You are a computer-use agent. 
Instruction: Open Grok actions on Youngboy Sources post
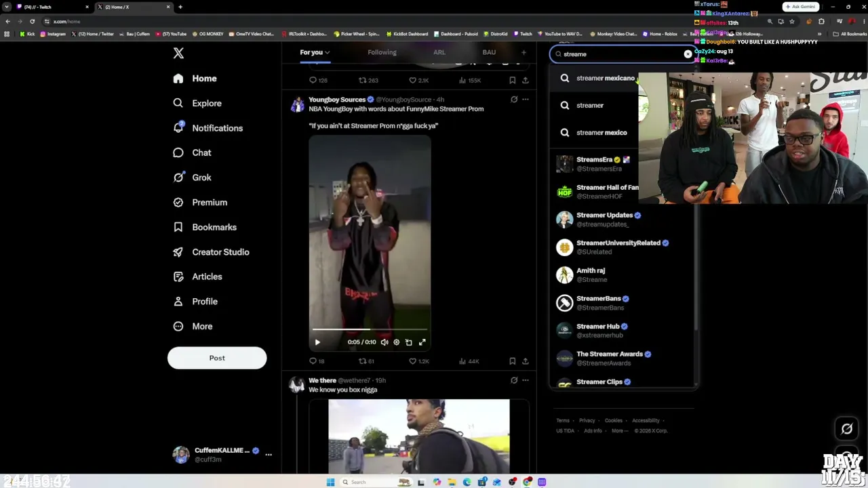pyautogui.click(x=514, y=100)
